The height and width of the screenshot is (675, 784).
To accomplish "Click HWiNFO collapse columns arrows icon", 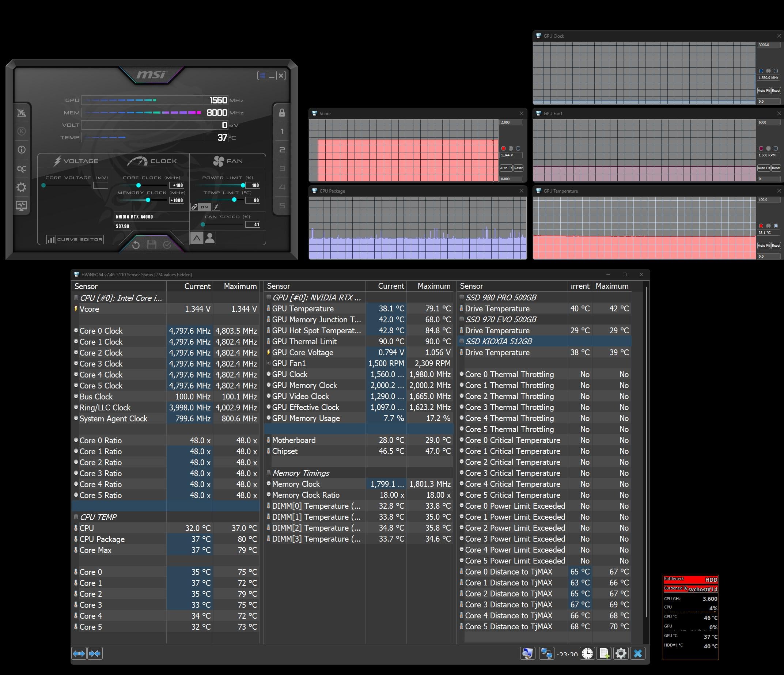I will [95, 653].
